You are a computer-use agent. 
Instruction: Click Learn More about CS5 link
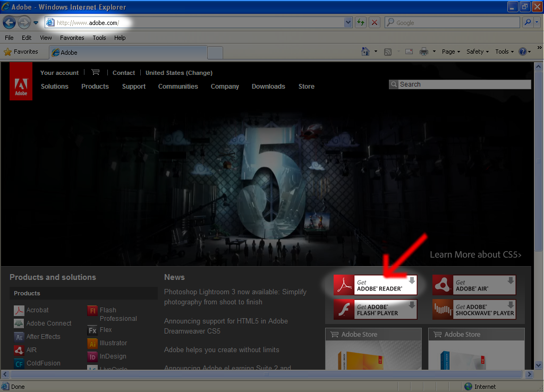point(475,254)
